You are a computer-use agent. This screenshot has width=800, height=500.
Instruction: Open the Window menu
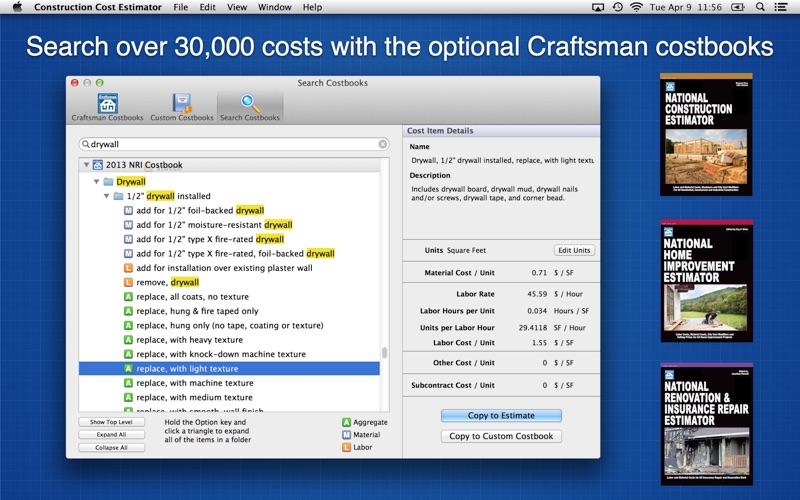(x=274, y=7)
